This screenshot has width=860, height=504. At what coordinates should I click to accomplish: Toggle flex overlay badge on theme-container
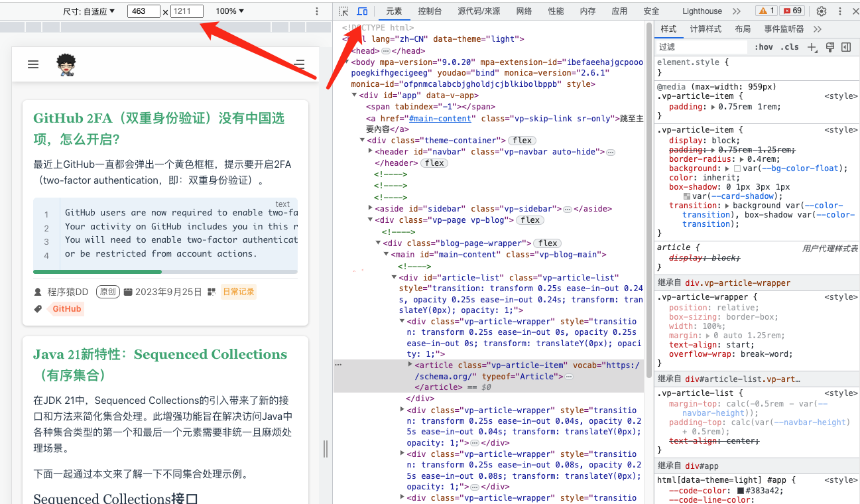tap(522, 141)
